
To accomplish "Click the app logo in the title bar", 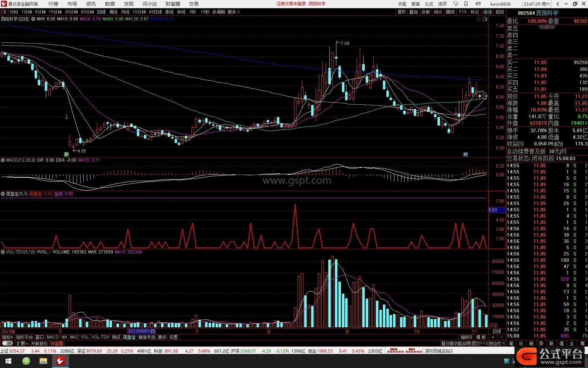I will coord(4,4).
